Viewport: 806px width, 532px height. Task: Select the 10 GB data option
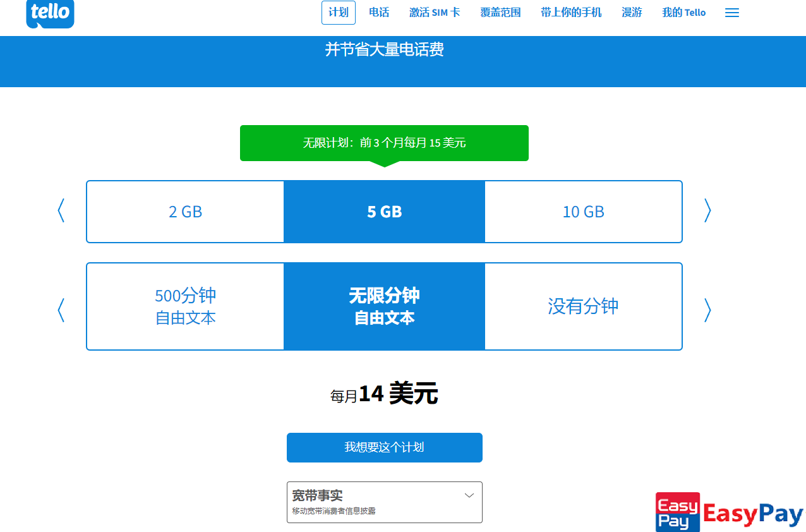point(584,212)
